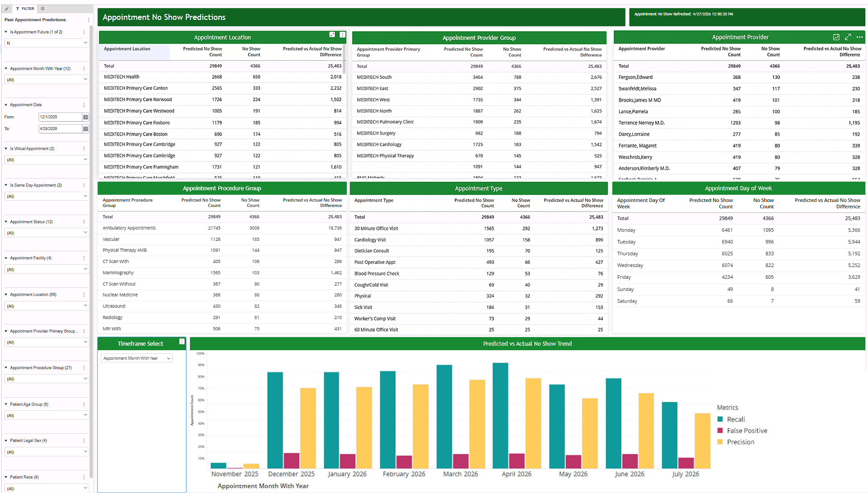Open the From date calendar picker
The height and width of the screenshot is (493, 868).
click(85, 117)
